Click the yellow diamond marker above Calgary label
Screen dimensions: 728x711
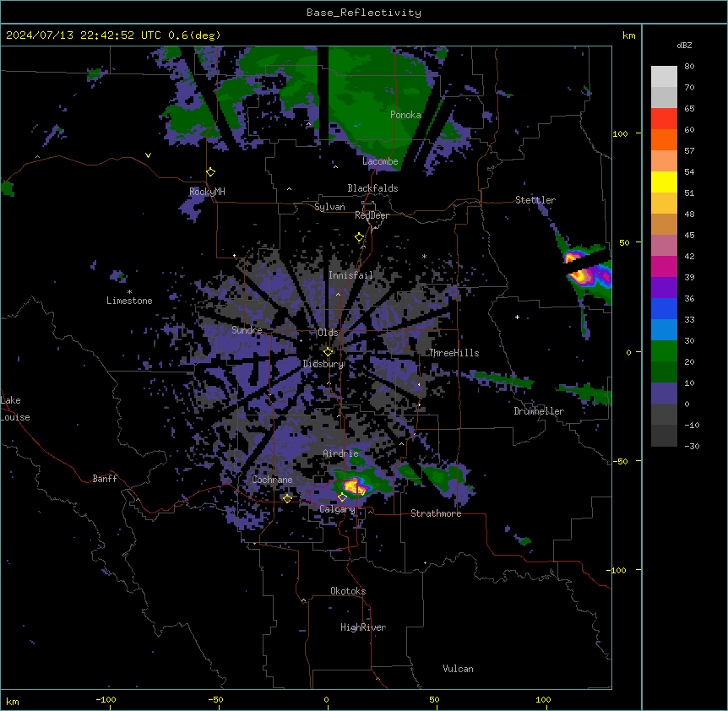click(x=342, y=497)
